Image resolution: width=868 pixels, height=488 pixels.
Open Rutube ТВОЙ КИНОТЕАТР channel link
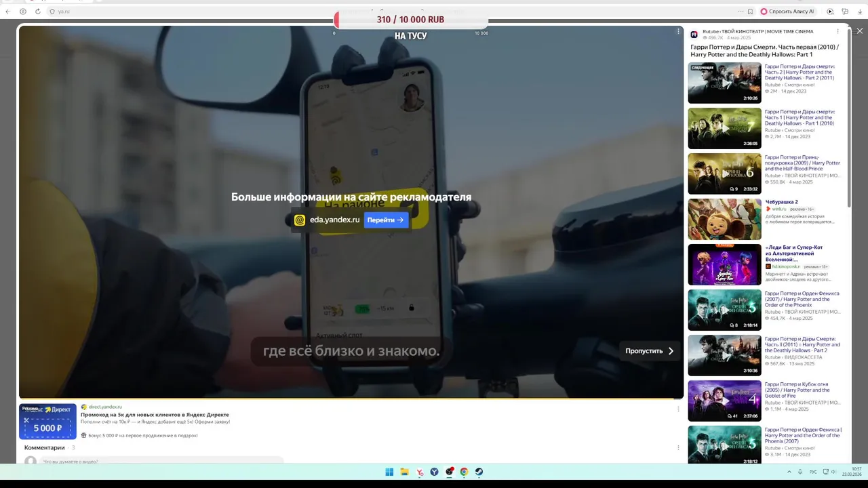[758, 31]
